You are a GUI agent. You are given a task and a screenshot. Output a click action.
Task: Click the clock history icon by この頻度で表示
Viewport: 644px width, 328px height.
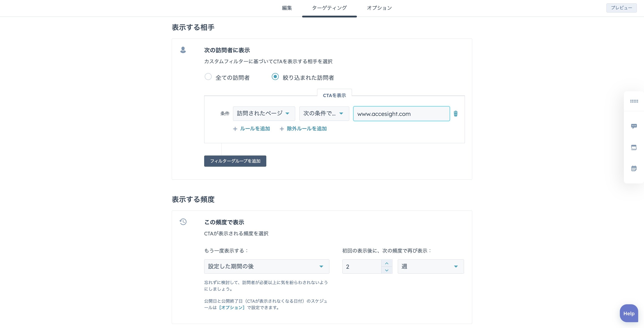[183, 222]
